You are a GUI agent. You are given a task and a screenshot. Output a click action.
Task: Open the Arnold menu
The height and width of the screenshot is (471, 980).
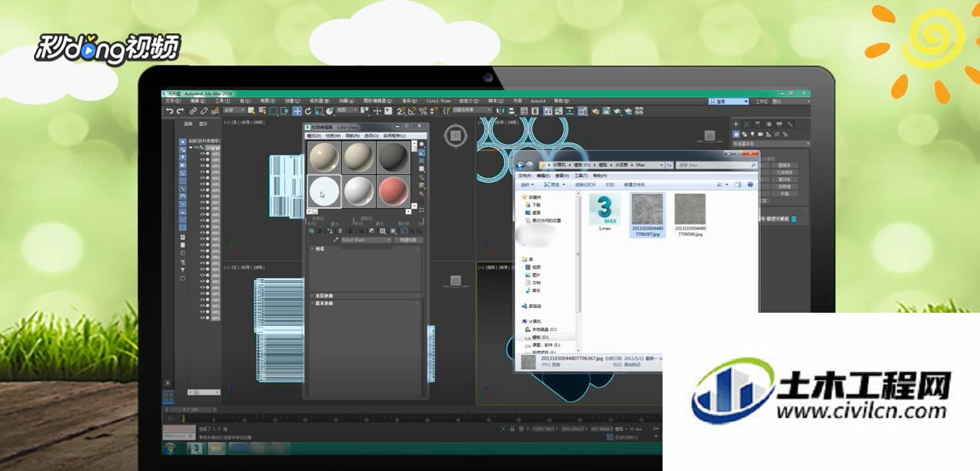(538, 101)
